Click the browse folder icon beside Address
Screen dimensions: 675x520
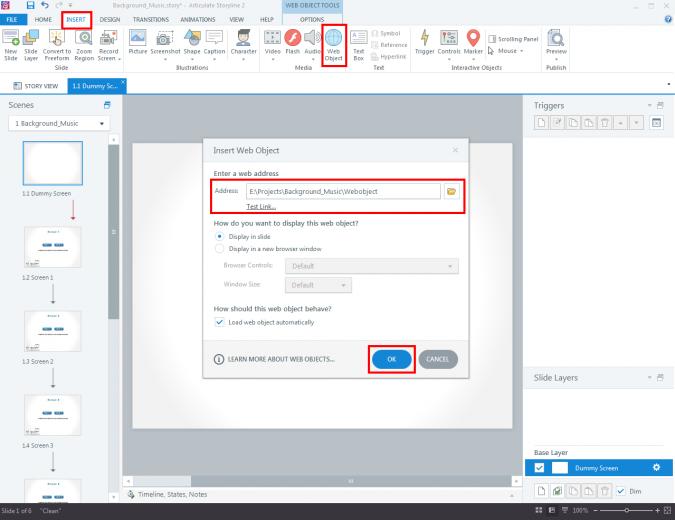coord(451,191)
